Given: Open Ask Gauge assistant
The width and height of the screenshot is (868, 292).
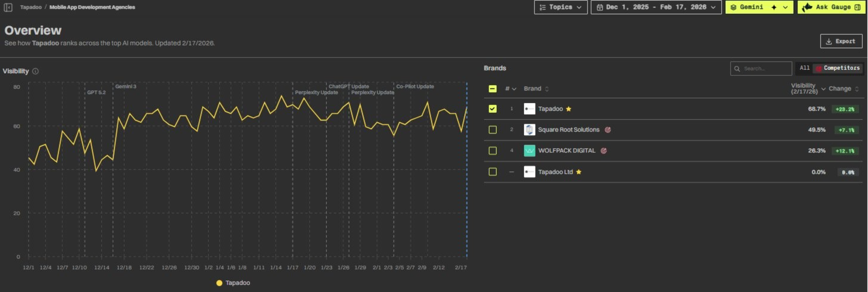Looking at the screenshot, I should click(831, 7).
